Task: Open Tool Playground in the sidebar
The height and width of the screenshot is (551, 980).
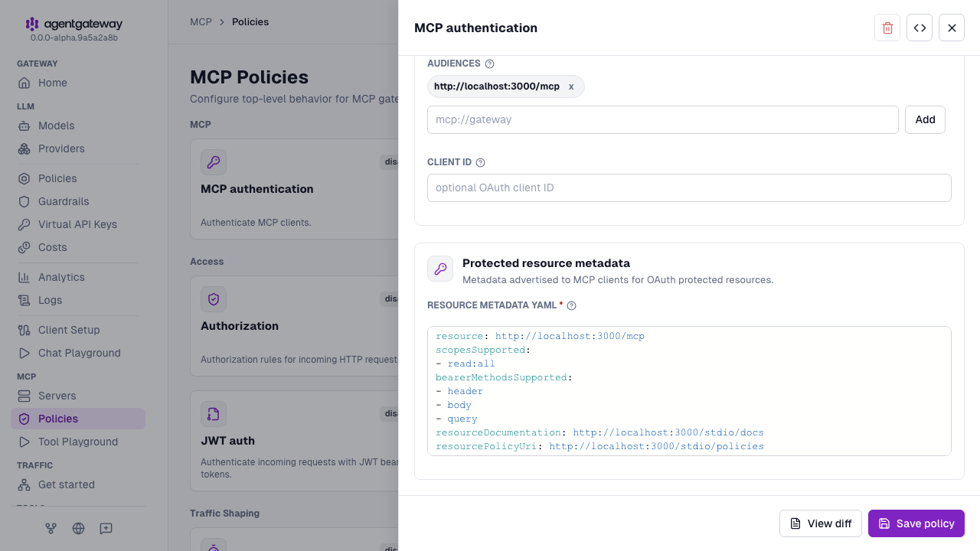Action: click(78, 442)
